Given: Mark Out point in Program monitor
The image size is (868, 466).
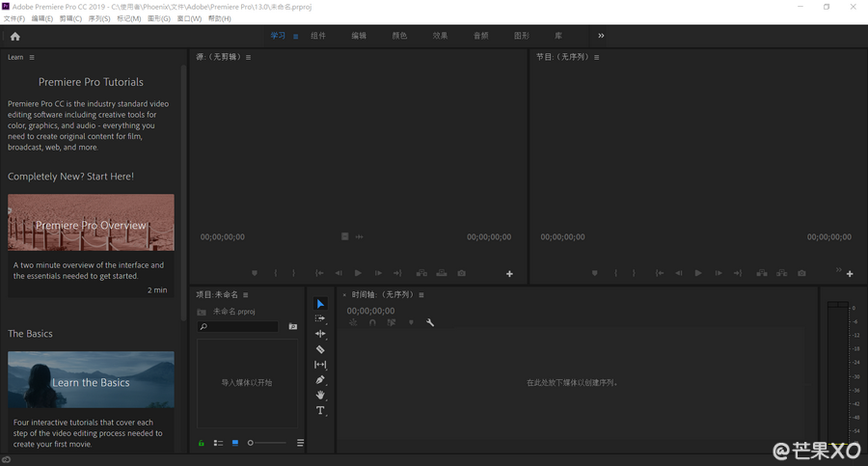Looking at the screenshot, I should click(634, 273).
